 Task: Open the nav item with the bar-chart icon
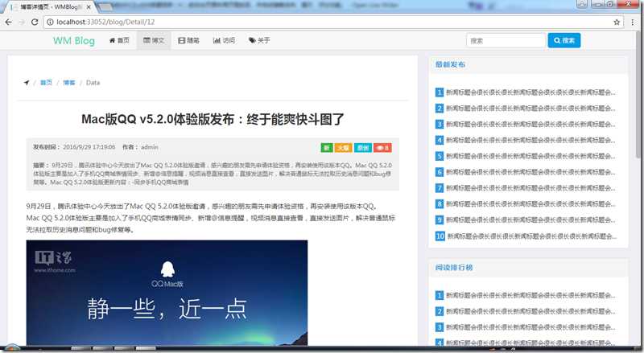click(224, 40)
